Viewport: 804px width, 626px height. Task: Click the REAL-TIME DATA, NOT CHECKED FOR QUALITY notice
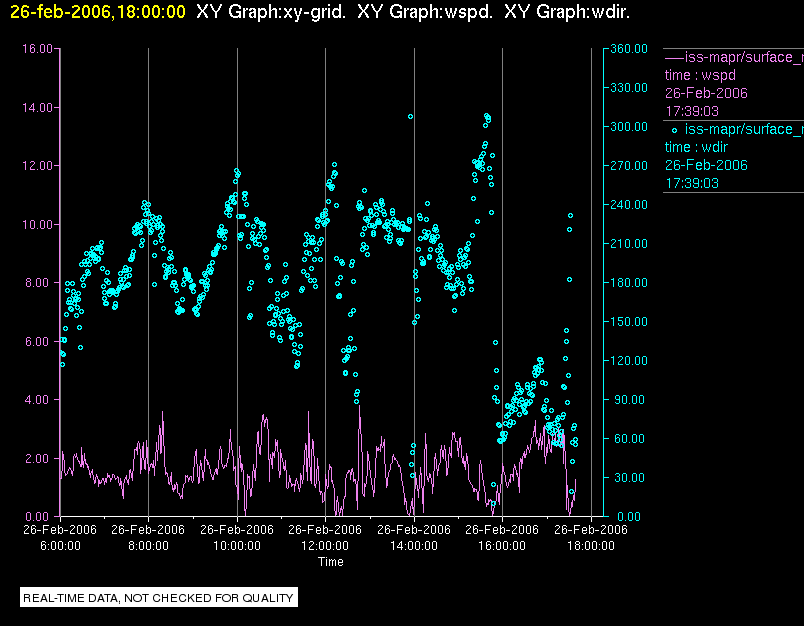coord(158,598)
